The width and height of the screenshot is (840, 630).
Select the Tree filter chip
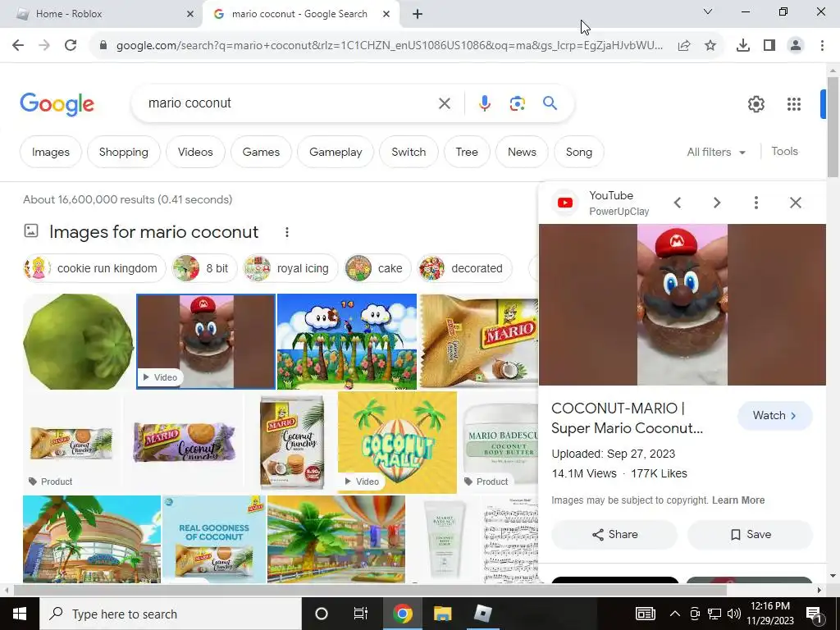(x=467, y=152)
